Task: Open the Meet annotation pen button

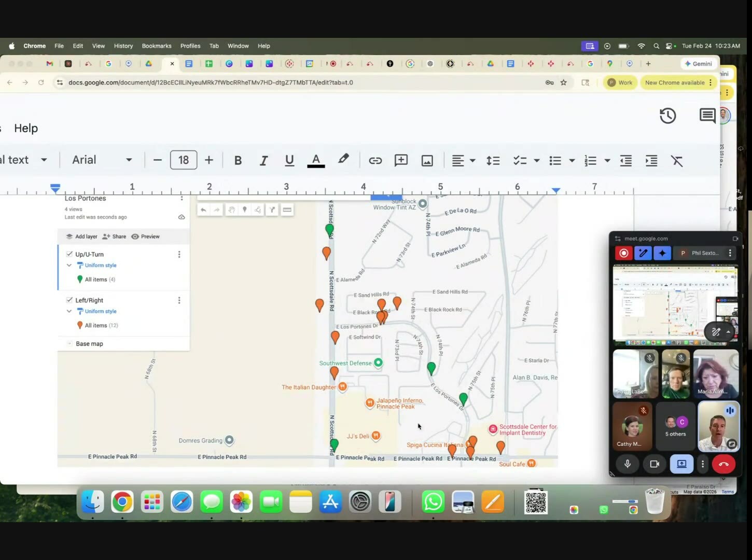Action: [643, 253]
